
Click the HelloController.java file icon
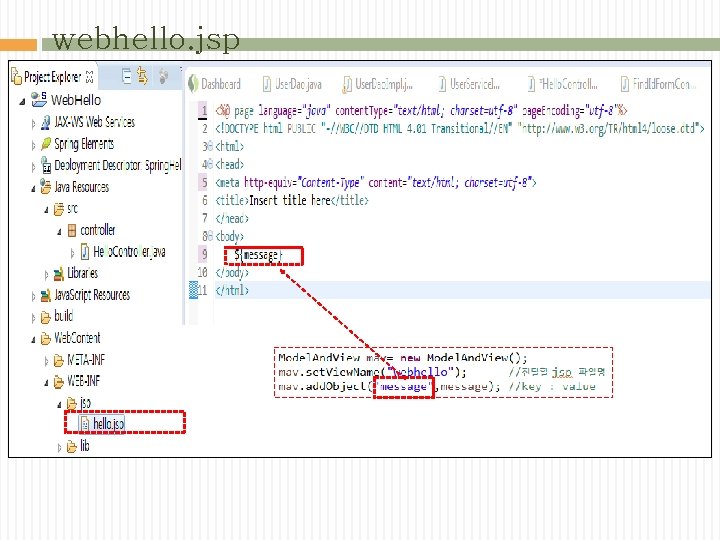(x=85, y=252)
